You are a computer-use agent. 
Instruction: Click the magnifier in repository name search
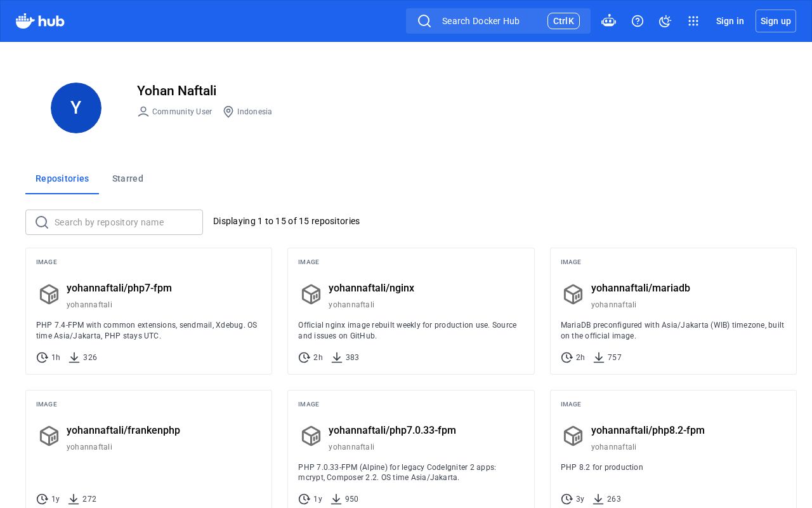click(x=42, y=222)
